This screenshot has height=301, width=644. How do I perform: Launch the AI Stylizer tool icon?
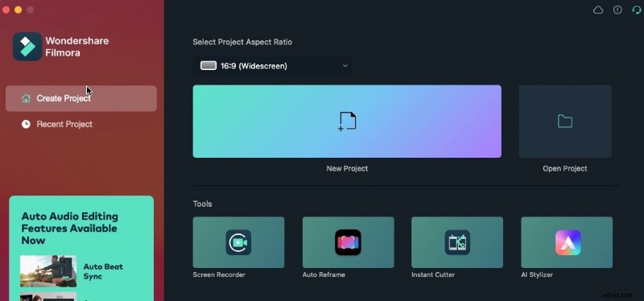coord(568,242)
